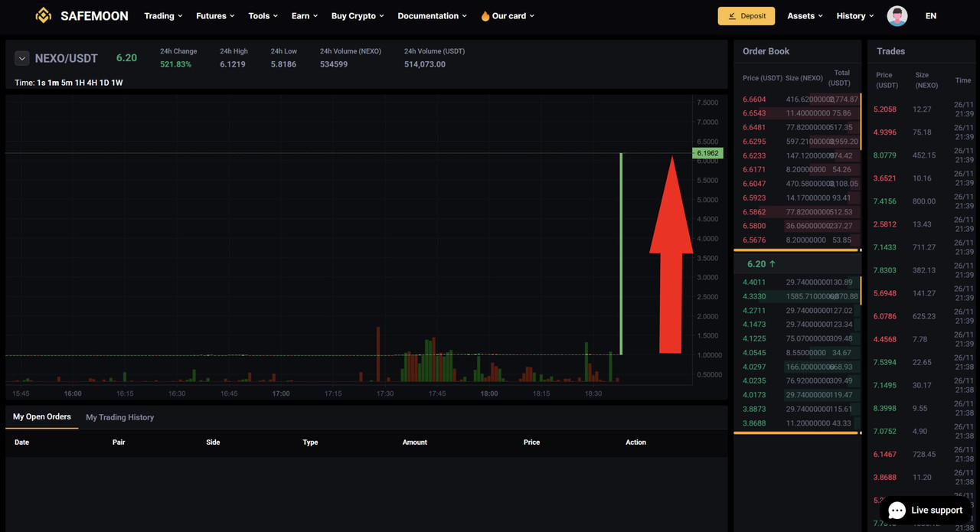Switch to My Trading History tab
Viewport: 980px width, 532px height.
pos(120,417)
